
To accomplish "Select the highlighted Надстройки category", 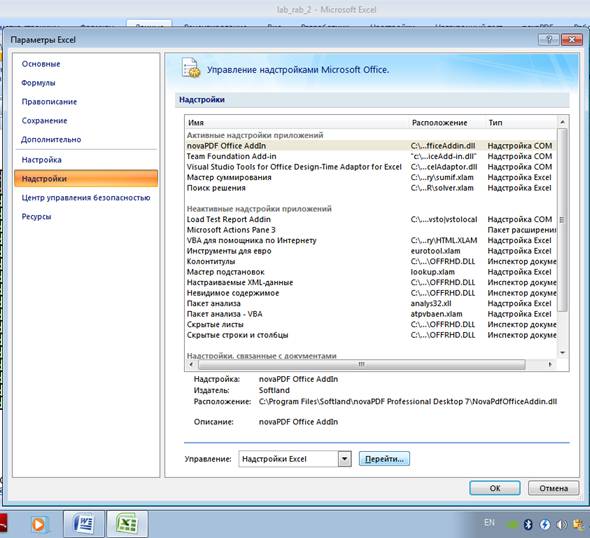I will [86, 178].
